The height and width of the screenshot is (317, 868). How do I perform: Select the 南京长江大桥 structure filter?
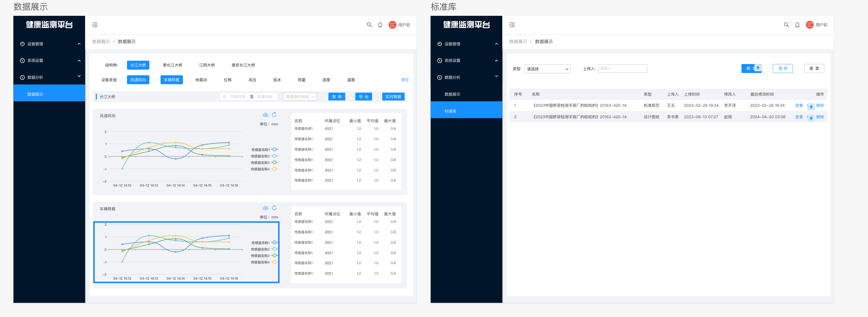click(x=243, y=65)
